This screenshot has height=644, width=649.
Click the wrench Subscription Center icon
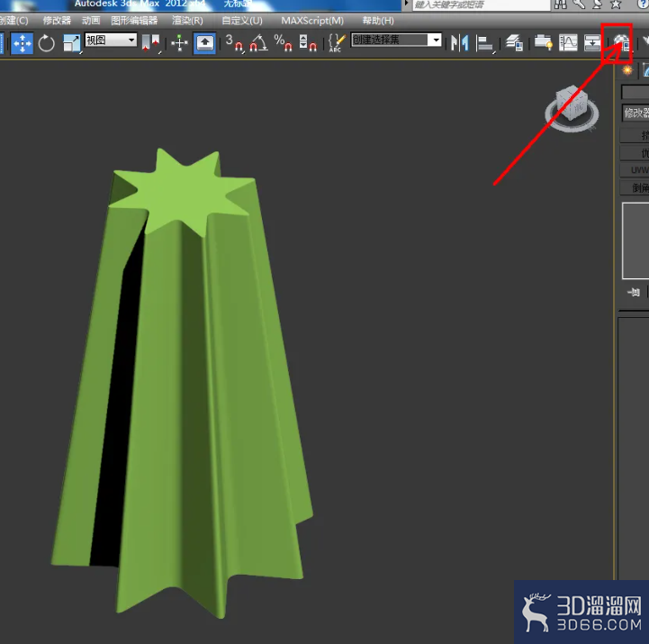(x=579, y=5)
